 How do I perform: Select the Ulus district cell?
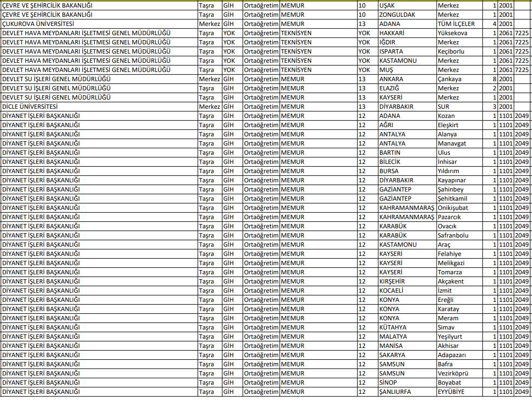click(459, 153)
